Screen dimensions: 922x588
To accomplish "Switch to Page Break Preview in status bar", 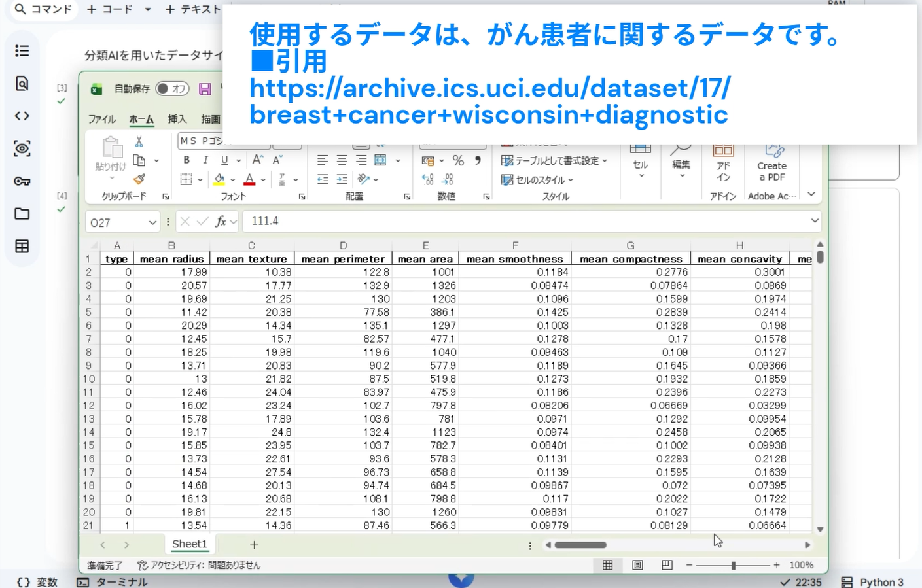I will [x=667, y=565].
